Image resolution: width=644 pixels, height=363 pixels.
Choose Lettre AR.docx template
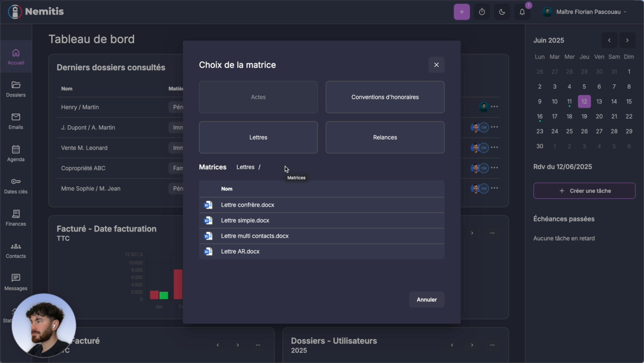(321, 251)
